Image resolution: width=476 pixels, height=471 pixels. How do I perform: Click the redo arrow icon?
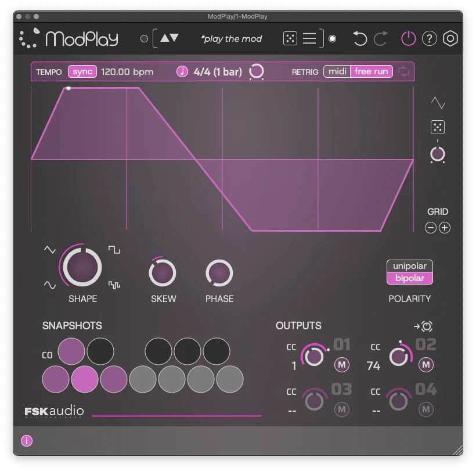381,39
